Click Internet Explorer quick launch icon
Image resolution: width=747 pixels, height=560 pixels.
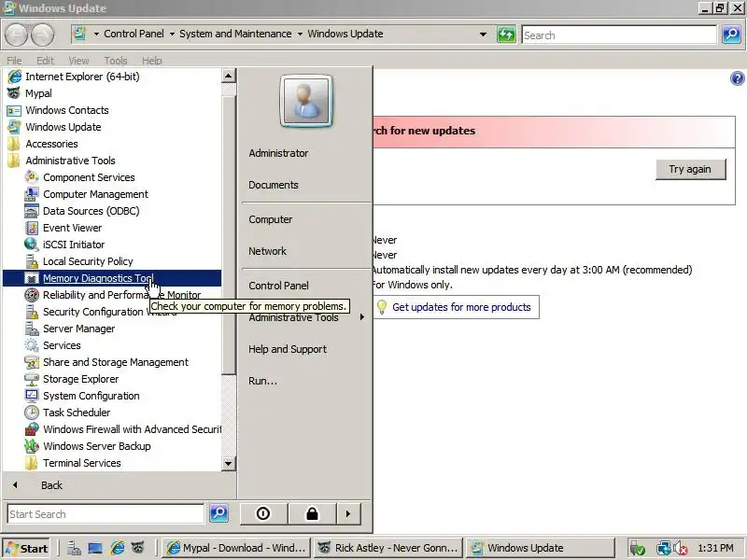point(117,548)
